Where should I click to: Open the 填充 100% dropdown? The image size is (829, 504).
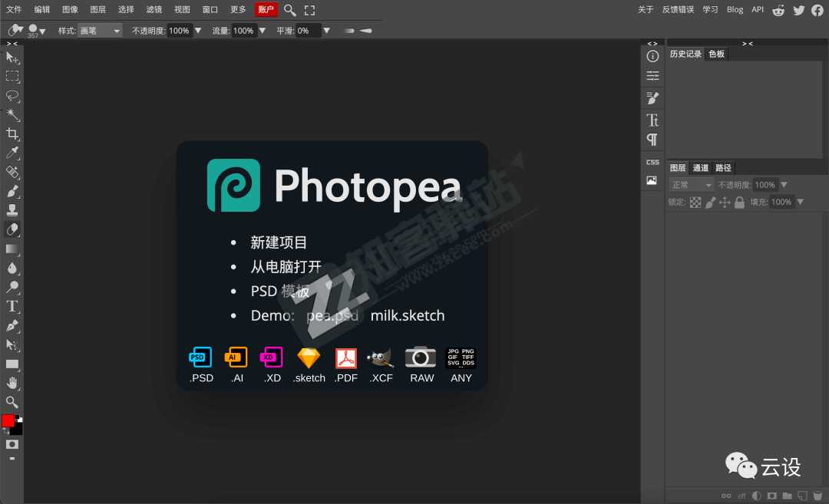[800, 202]
